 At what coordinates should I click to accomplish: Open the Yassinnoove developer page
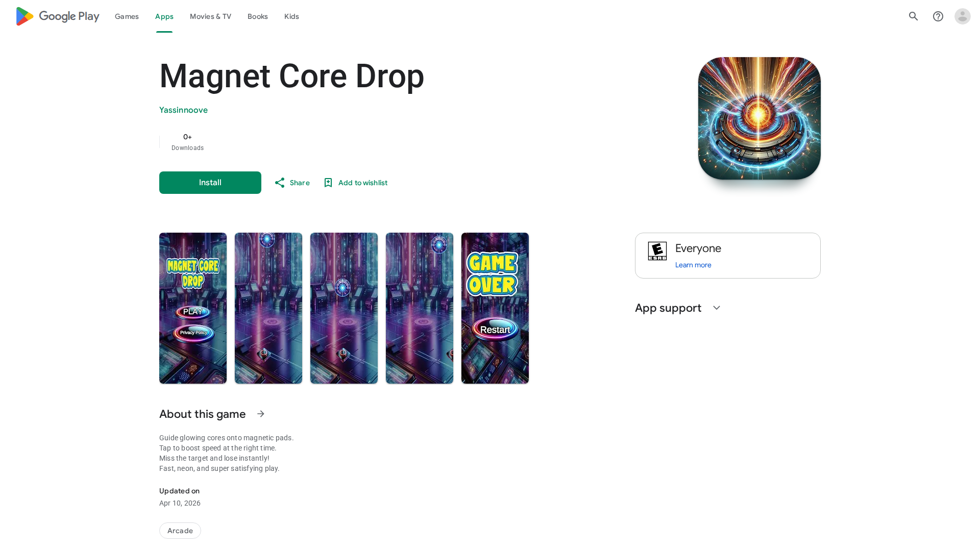[183, 110]
